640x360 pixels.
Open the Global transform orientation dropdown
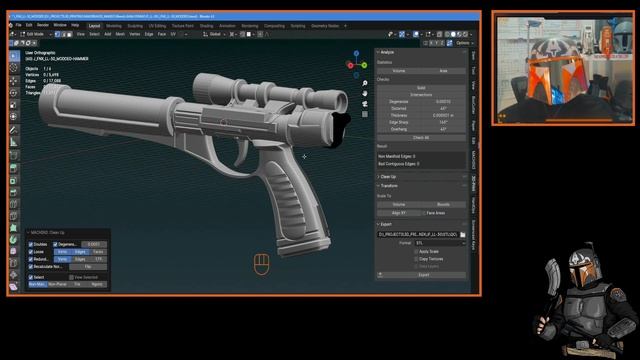coord(215,34)
